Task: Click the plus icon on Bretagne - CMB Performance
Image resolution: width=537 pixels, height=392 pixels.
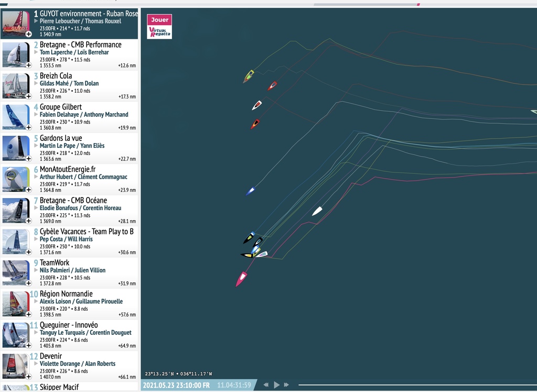Action: [28, 65]
